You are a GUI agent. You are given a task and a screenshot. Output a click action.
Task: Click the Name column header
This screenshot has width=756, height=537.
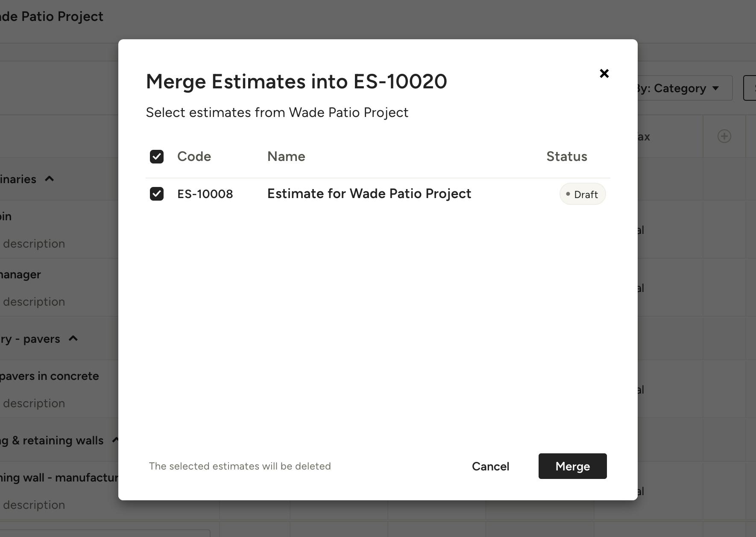[286, 157]
